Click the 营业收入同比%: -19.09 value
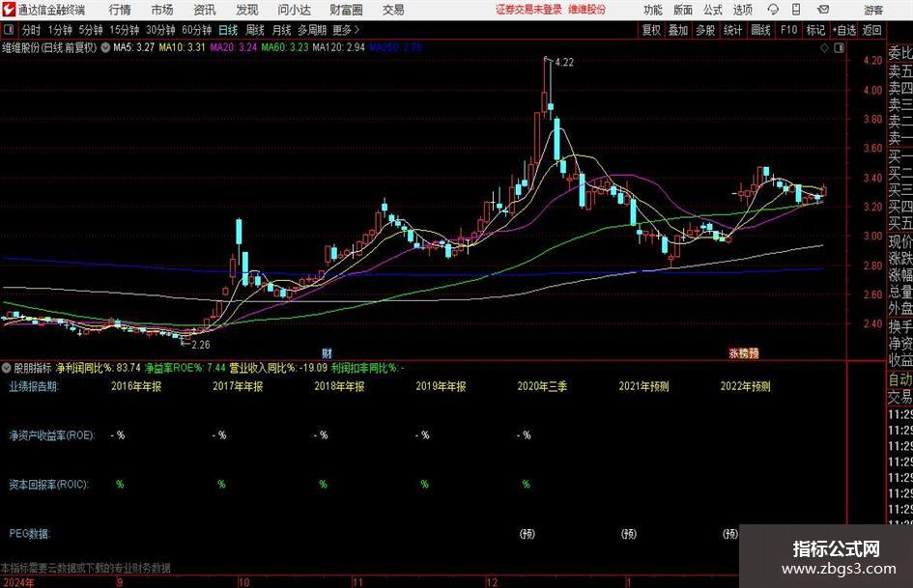 pos(277,368)
